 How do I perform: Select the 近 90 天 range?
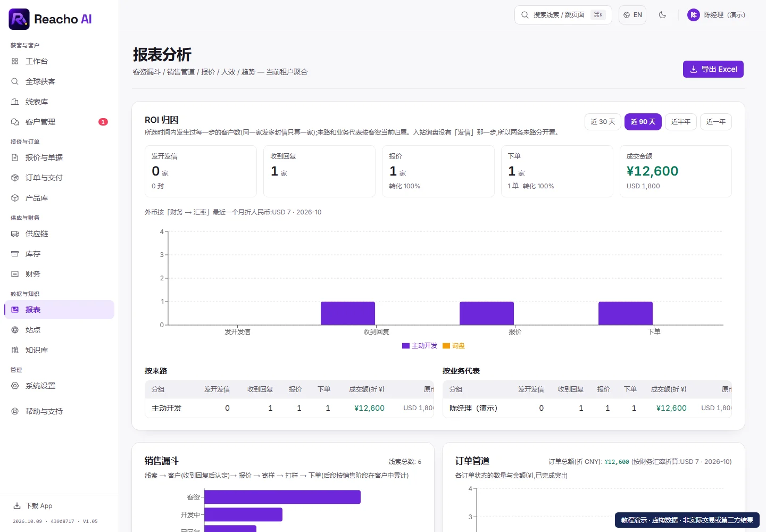coord(643,122)
